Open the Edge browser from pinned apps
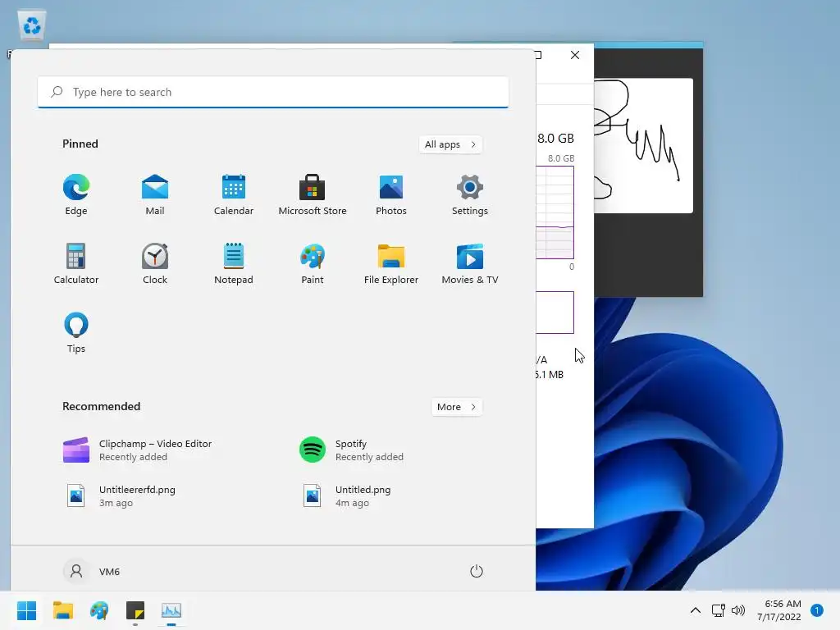 [76, 194]
